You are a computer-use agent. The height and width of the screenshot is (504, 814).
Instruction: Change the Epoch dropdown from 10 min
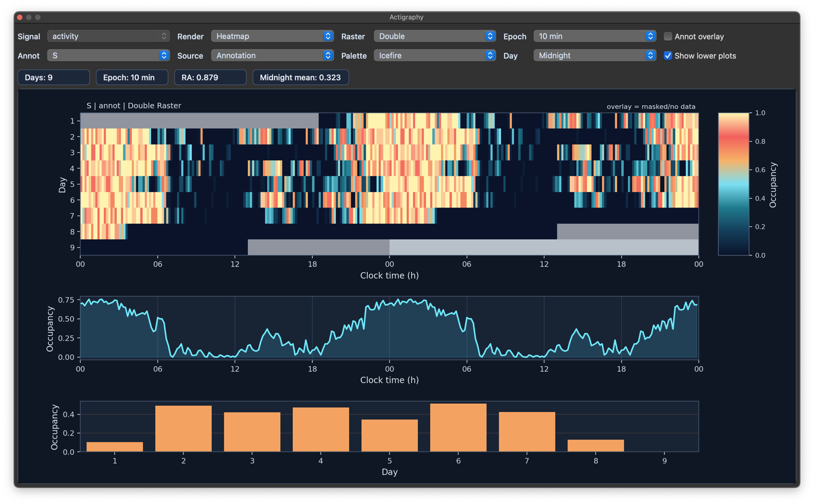594,36
